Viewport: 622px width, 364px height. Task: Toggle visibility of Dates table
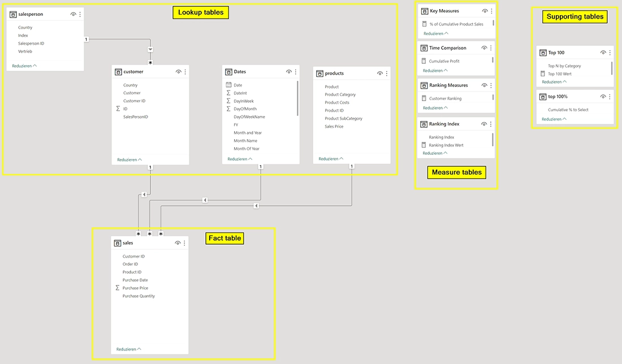(288, 72)
